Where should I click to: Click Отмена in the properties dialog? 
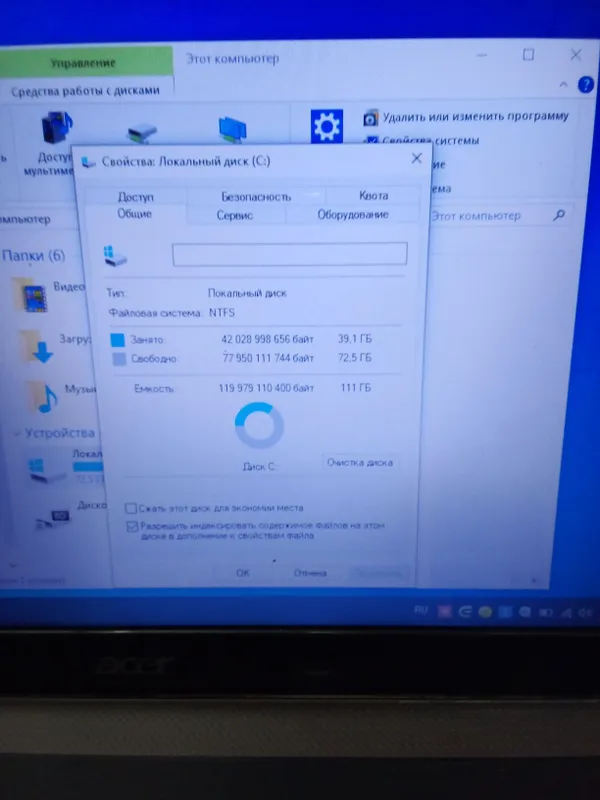coord(310,573)
